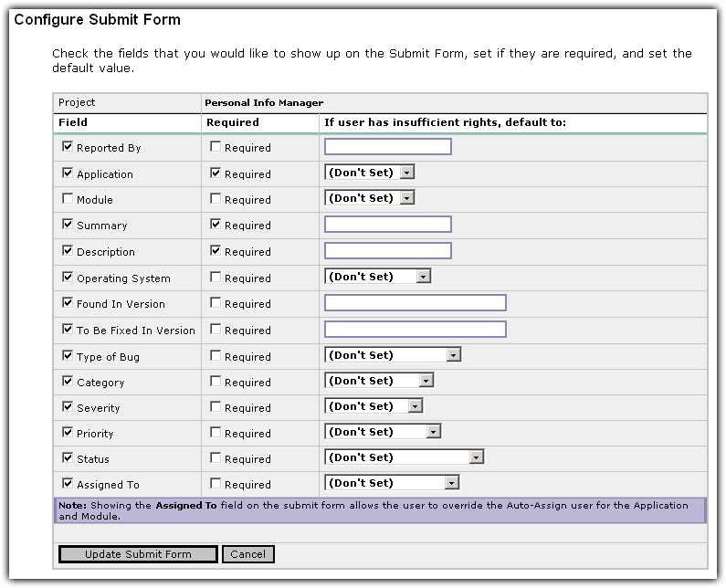726x588 pixels.
Task: Mark Severity as Required
Action: (x=216, y=407)
